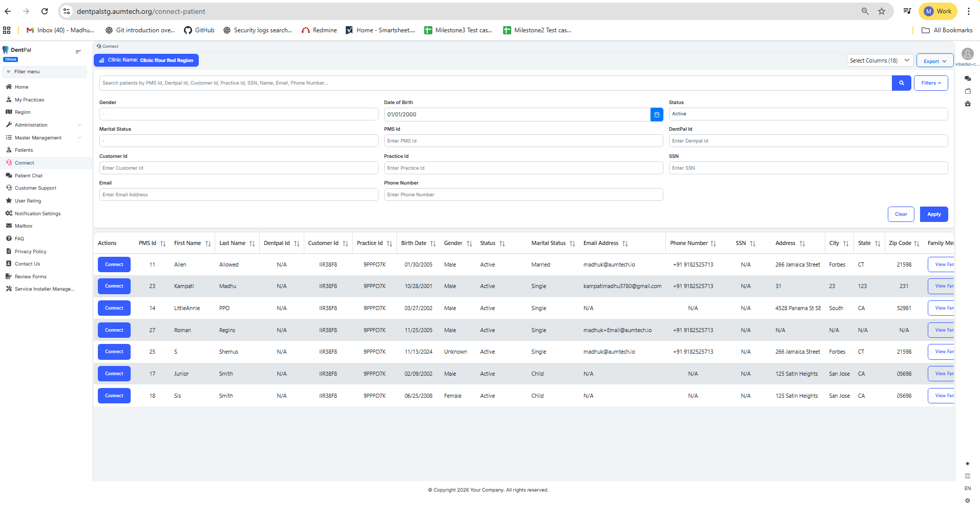This screenshot has height=510, width=980.
Task: Go to Patient Chat in sidebar
Action: tap(29, 176)
